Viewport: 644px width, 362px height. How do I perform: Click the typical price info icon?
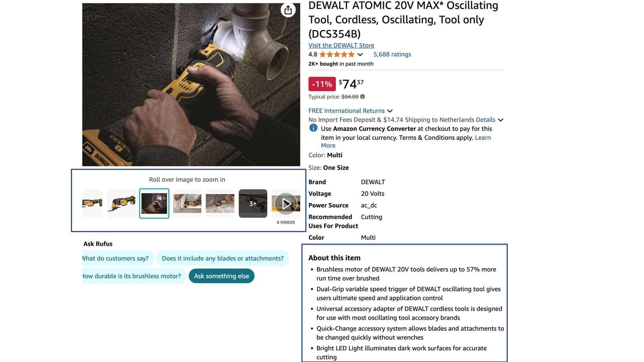(363, 97)
